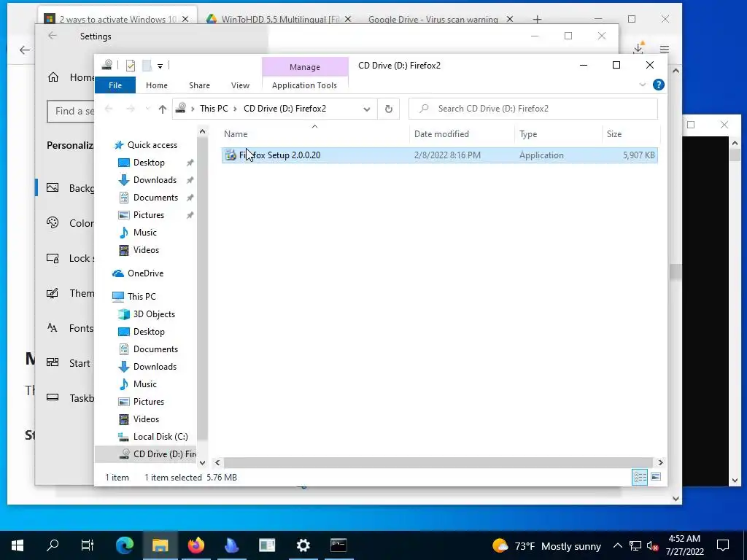Open the Share ribbon tab
The image size is (747, 560).
tap(199, 85)
